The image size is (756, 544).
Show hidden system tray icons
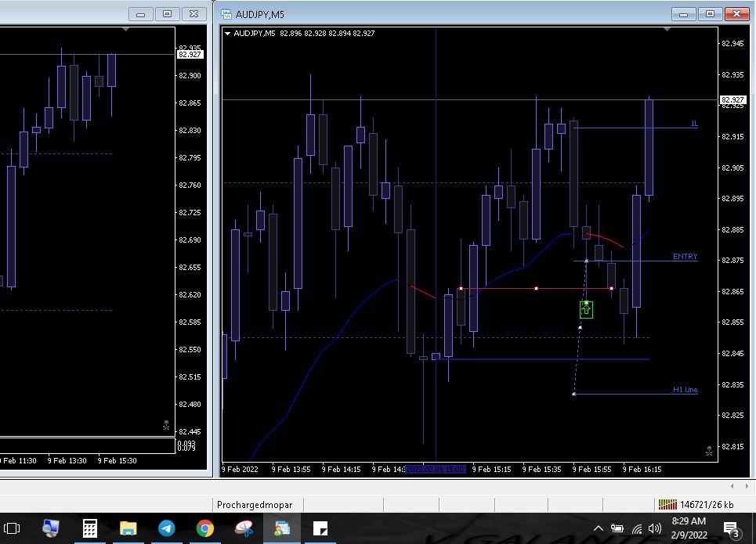pos(599,528)
